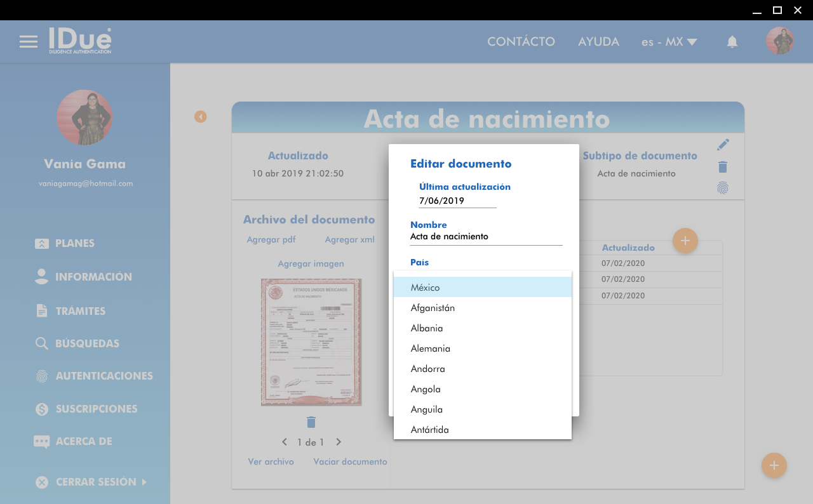The height and width of the screenshot is (504, 813).
Task: Open the TRÁMITES sidebar menu item
Action: [x=80, y=311]
